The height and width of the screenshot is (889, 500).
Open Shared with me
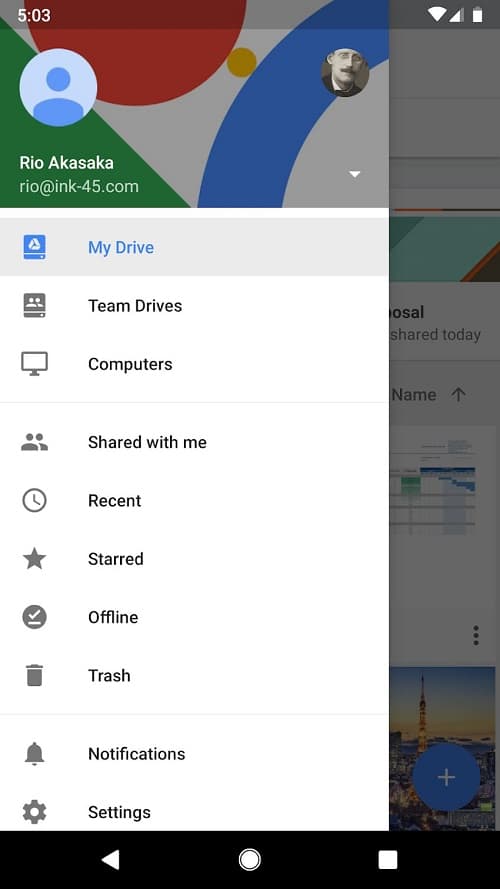pyautogui.click(x=194, y=442)
